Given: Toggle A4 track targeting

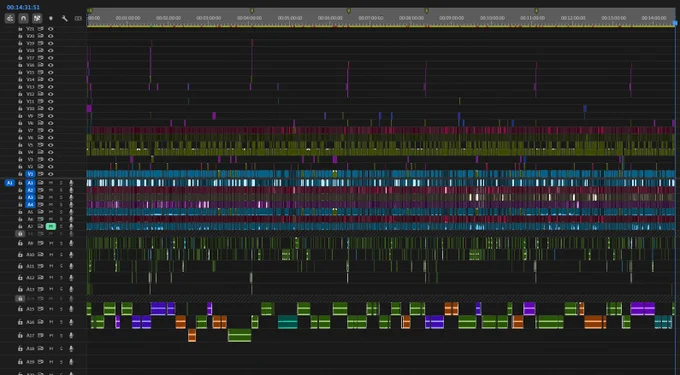Looking at the screenshot, I should point(30,205).
